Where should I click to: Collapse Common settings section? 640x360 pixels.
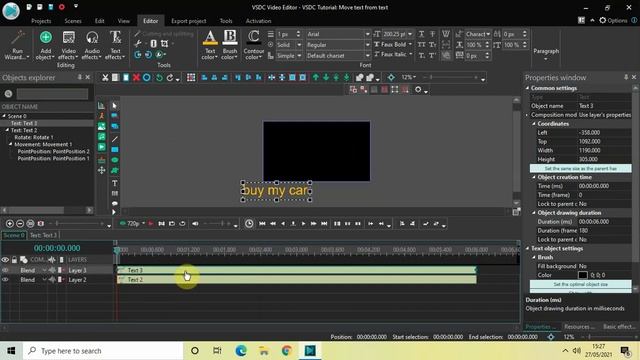527,88
